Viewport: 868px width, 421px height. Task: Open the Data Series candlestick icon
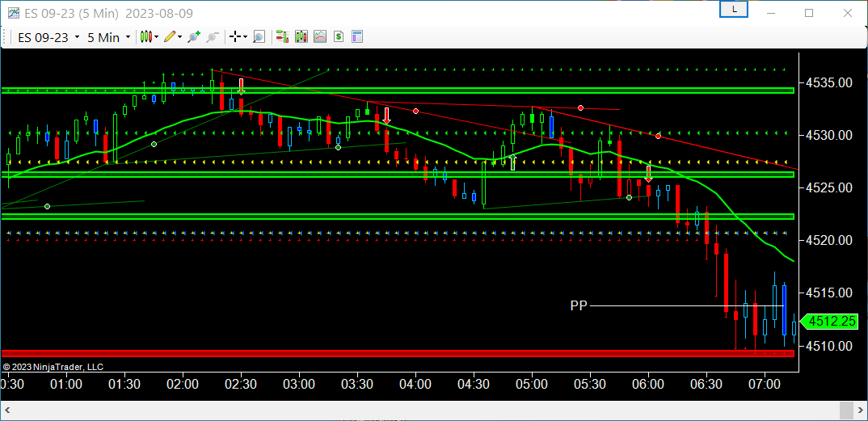point(301,37)
